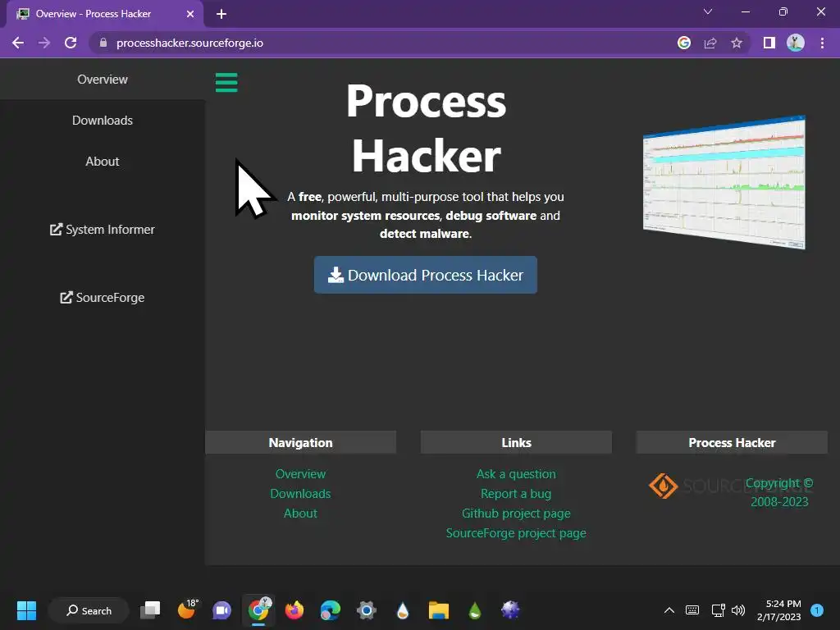Image resolution: width=840 pixels, height=630 pixels.
Task: Open the clock showing 5:24 PM
Action: tap(779, 610)
